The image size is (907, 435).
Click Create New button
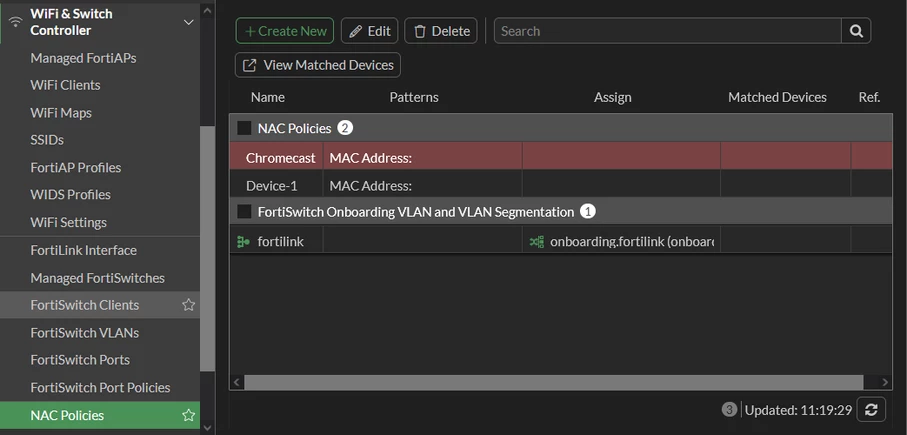click(x=285, y=31)
